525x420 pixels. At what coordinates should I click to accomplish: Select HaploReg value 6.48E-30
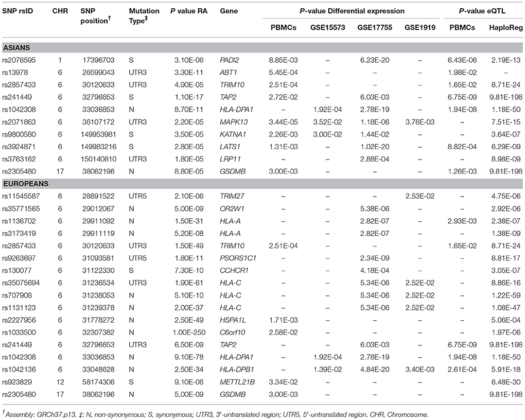[x=506, y=382]
